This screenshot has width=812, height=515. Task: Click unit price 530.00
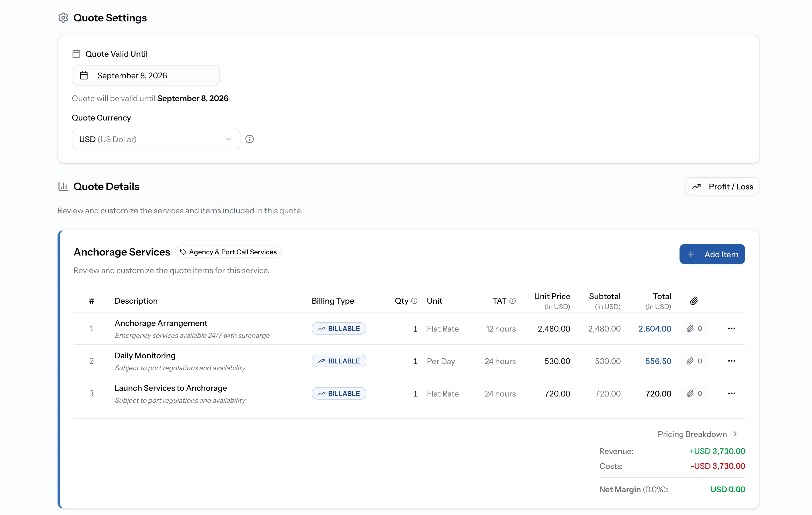tap(557, 361)
